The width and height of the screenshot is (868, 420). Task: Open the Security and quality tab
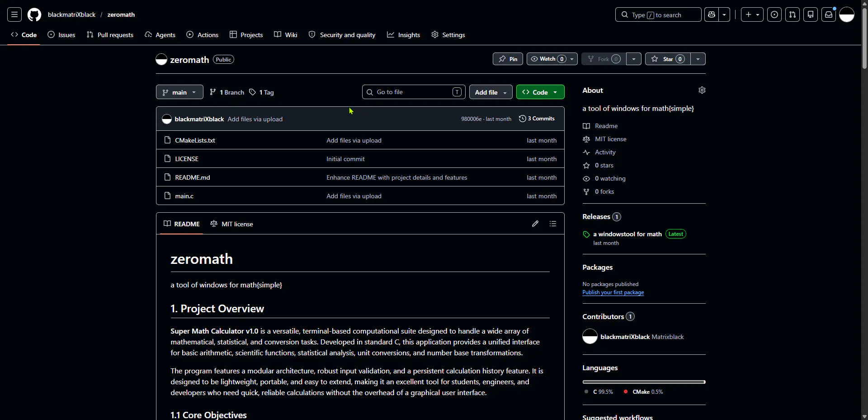342,35
